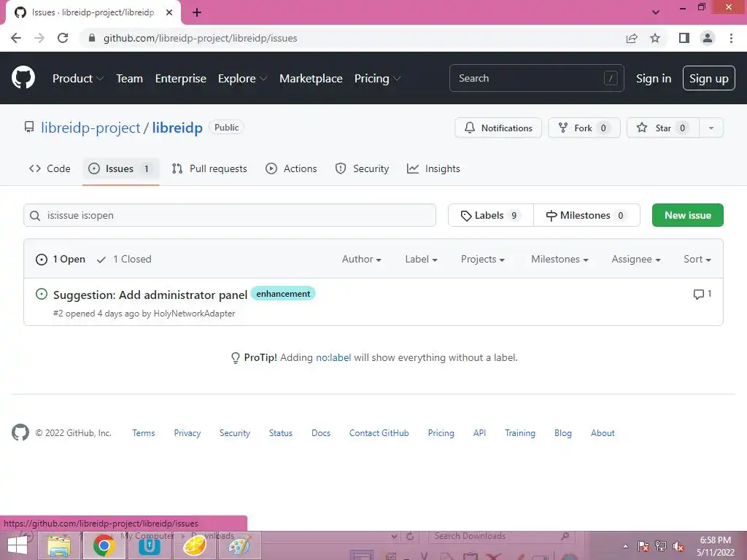The width and height of the screenshot is (747, 560).
Task: Expand the Explore menu
Action: click(x=242, y=79)
